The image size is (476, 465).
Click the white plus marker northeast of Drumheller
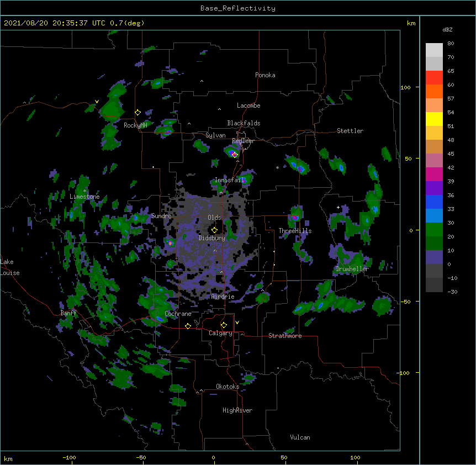click(x=338, y=207)
